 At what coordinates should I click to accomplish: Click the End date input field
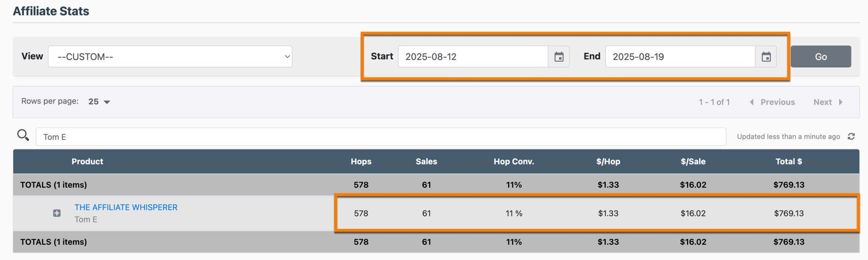[680, 57]
